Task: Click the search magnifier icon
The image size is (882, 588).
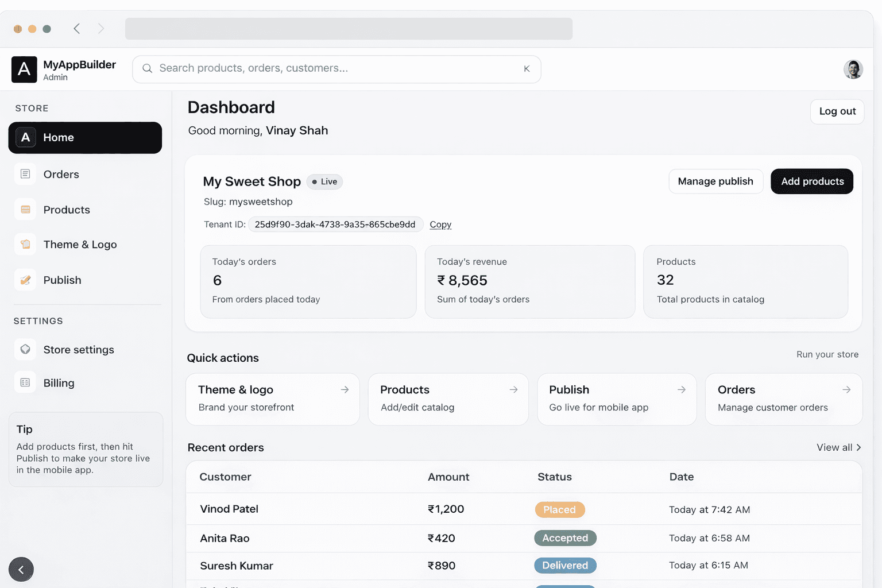Action: pos(148,68)
